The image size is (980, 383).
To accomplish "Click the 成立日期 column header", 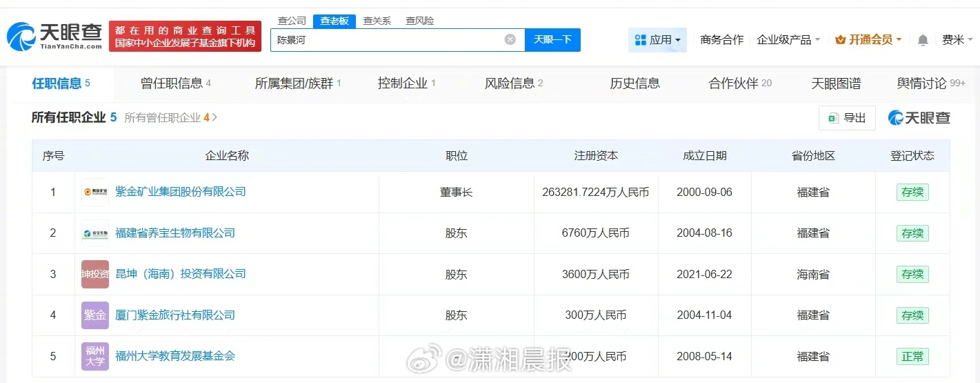I will (x=704, y=156).
